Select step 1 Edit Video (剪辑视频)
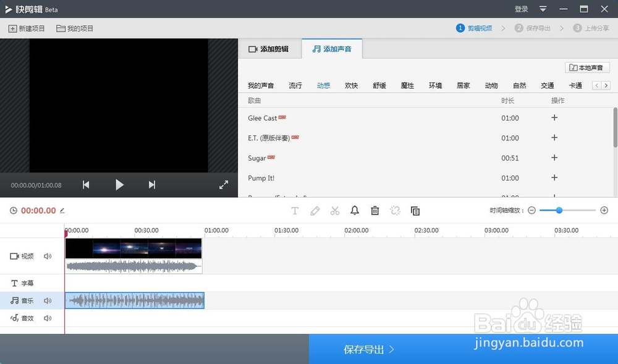618x364 pixels. (x=474, y=28)
